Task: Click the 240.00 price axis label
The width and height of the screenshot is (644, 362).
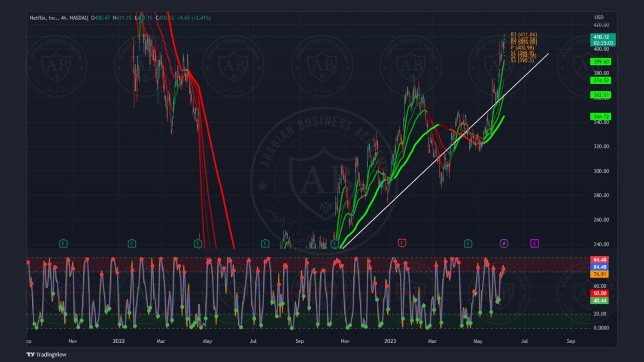Action: click(x=601, y=244)
